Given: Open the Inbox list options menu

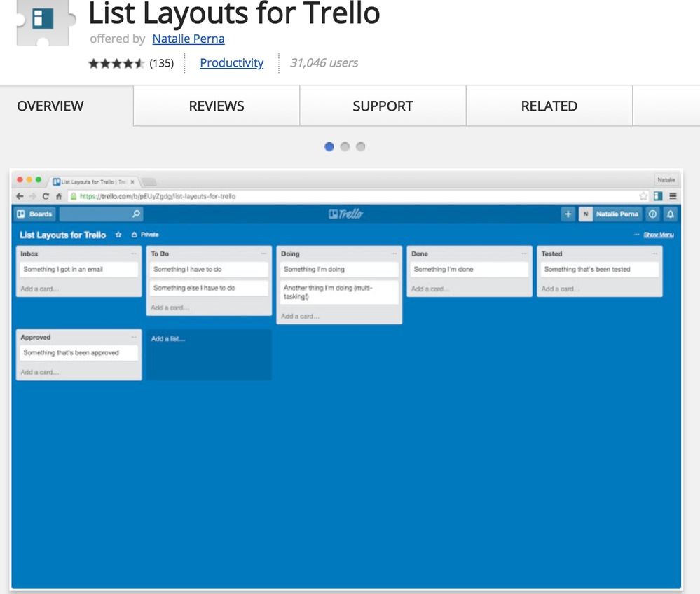Looking at the screenshot, I should [x=133, y=254].
